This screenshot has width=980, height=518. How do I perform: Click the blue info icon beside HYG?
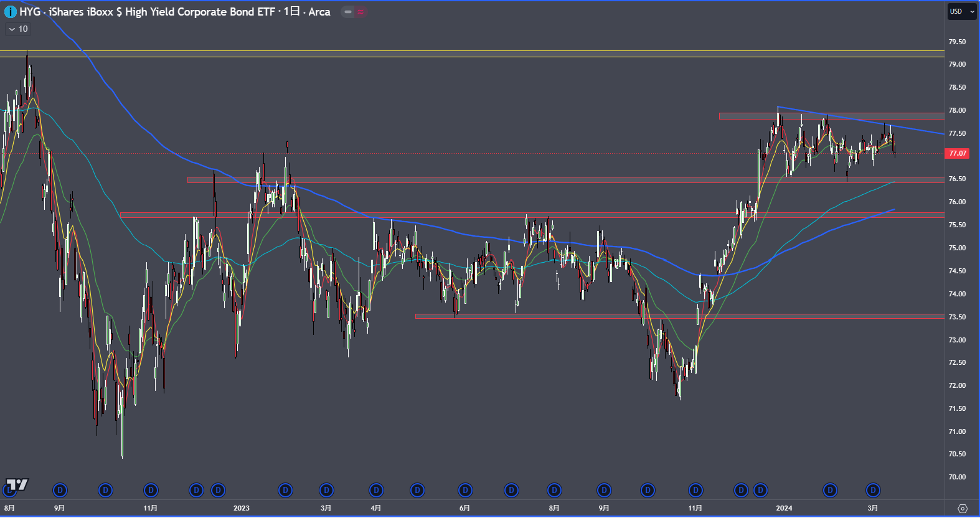[10, 12]
